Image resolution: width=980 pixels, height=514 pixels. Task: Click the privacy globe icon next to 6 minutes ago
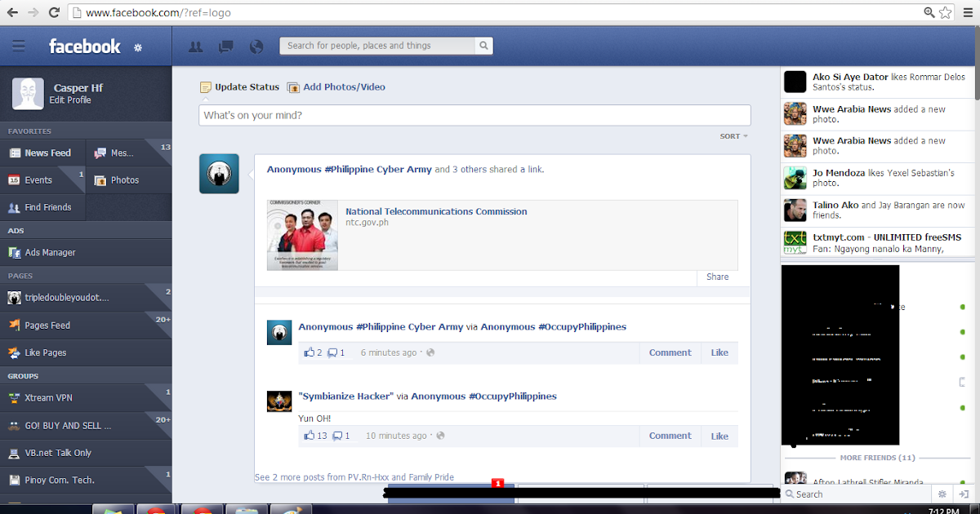(x=430, y=353)
